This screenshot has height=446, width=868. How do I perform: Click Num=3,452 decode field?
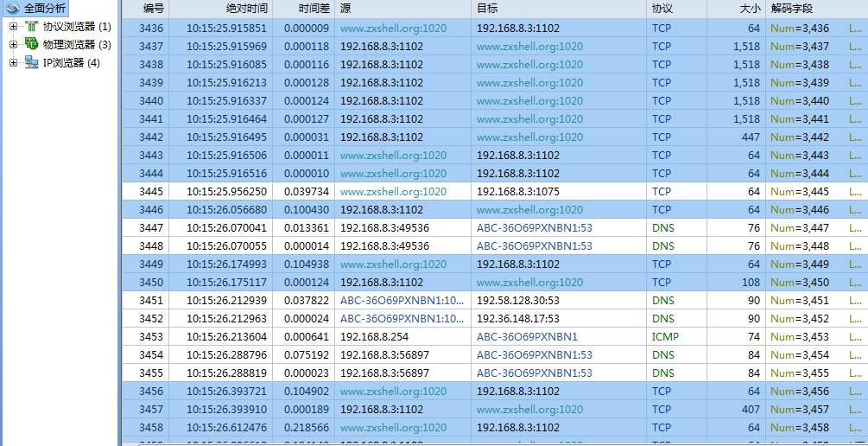pos(800,319)
